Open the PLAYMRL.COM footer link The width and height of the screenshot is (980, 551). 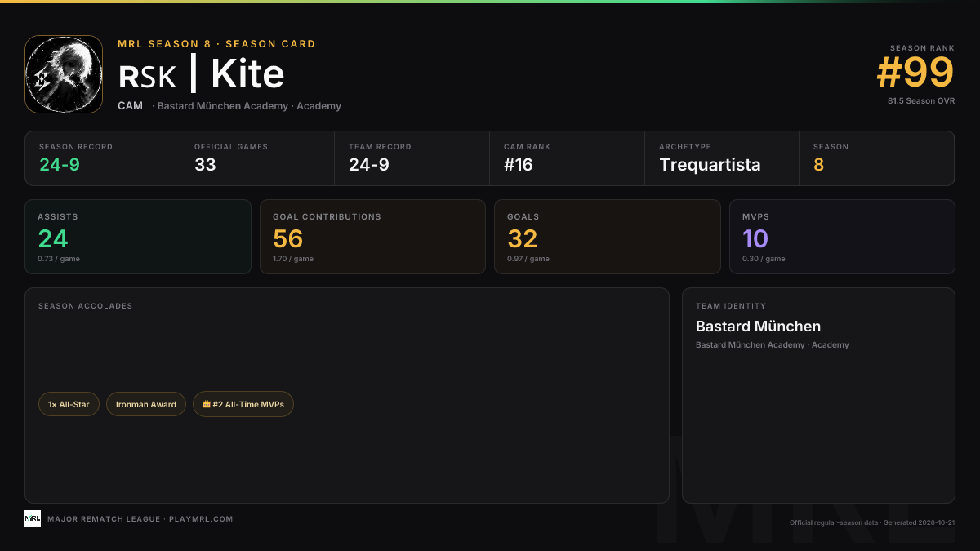coord(201,519)
